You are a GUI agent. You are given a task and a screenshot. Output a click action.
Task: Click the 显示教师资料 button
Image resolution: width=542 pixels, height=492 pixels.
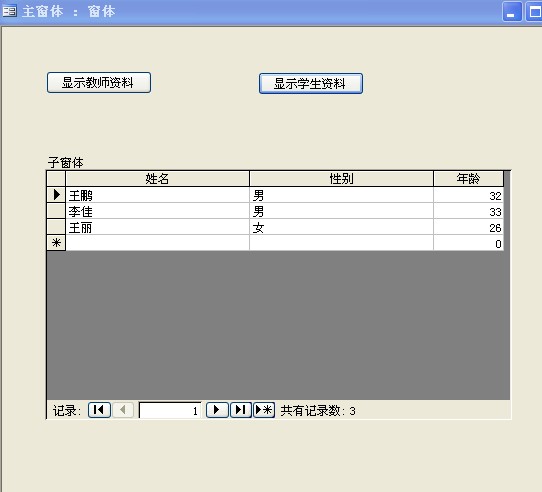pyautogui.click(x=99, y=82)
